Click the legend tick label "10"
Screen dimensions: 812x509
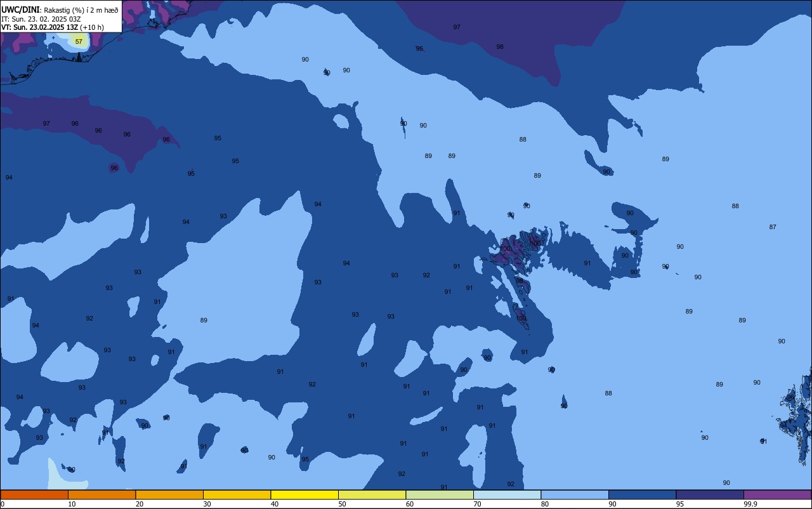coord(72,504)
